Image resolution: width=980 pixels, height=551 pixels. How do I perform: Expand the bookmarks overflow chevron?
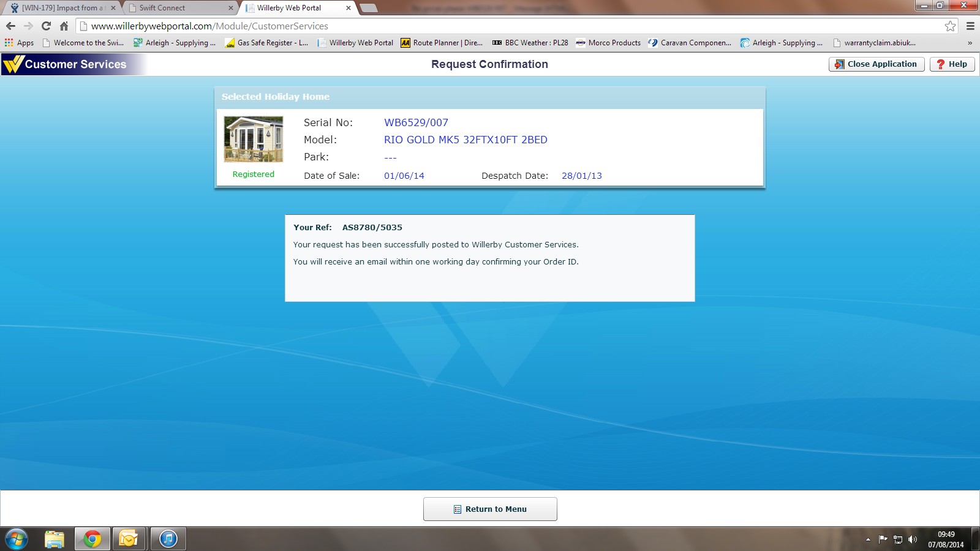(x=970, y=43)
